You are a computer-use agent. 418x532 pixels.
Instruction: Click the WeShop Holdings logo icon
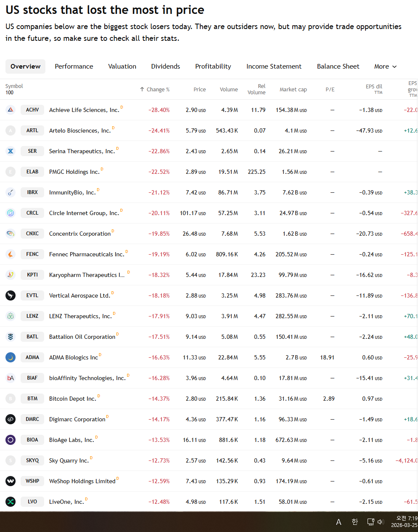[11, 481]
